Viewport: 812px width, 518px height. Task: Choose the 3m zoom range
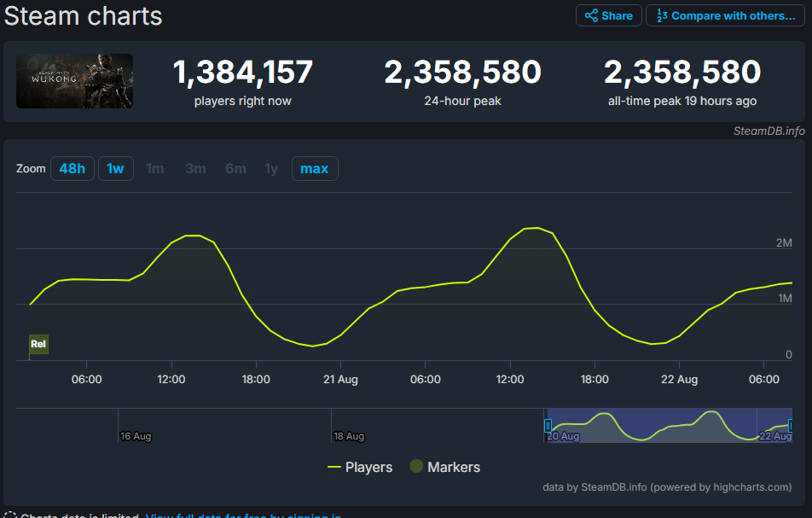pos(196,168)
